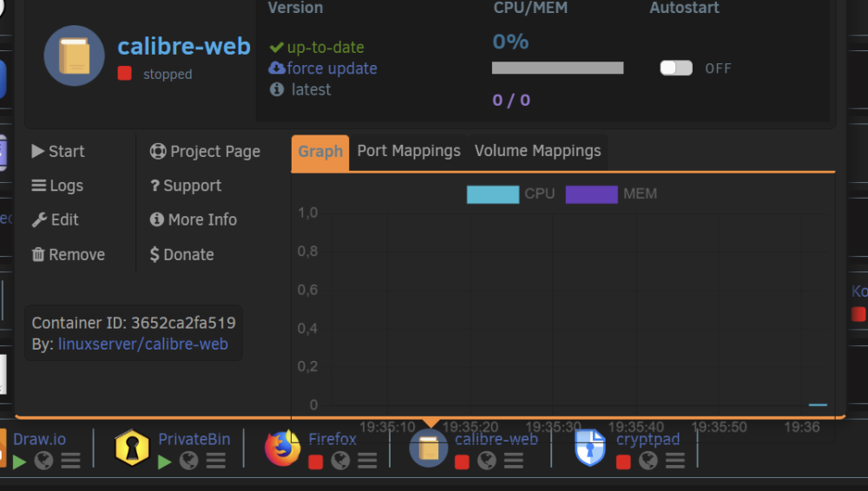Open the Draw.io container
This screenshot has width=868, height=491.
(x=39, y=439)
